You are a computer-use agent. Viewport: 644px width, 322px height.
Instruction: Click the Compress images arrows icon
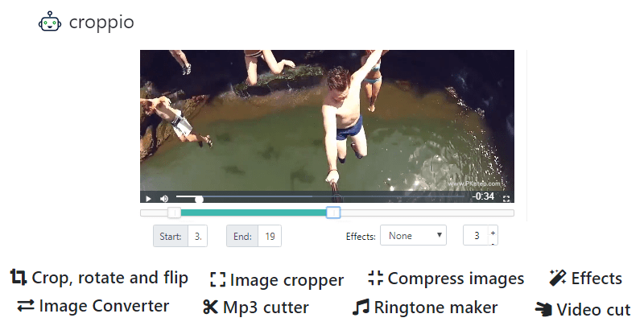(375, 278)
